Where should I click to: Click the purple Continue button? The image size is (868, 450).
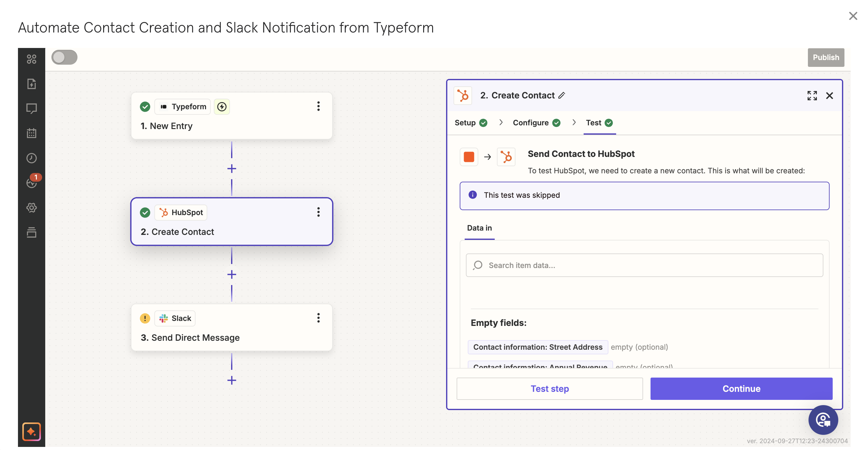(x=741, y=388)
